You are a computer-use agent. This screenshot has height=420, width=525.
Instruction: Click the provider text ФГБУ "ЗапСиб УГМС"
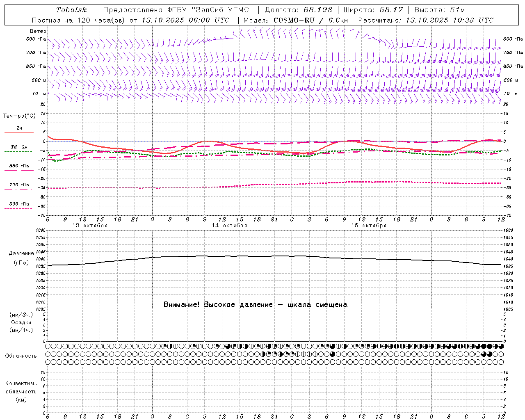click(210, 10)
